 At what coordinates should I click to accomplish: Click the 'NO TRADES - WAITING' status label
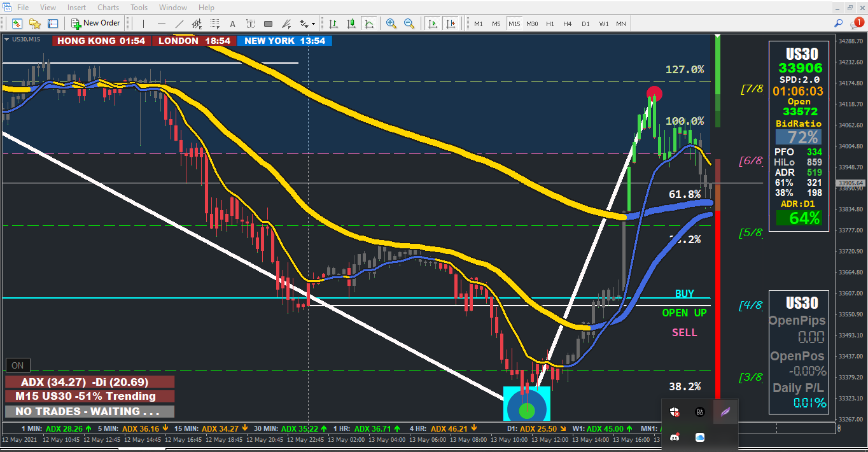(89, 411)
